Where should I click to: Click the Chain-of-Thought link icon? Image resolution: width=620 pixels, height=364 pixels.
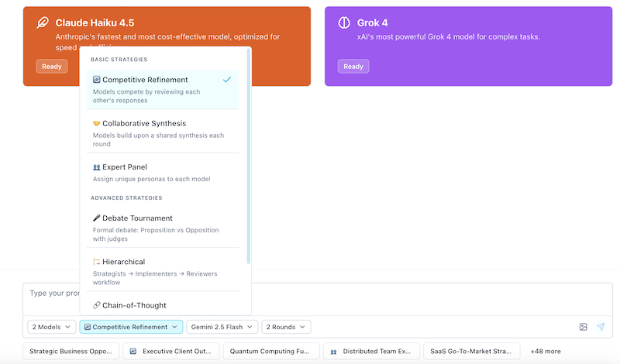tap(96, 305)
